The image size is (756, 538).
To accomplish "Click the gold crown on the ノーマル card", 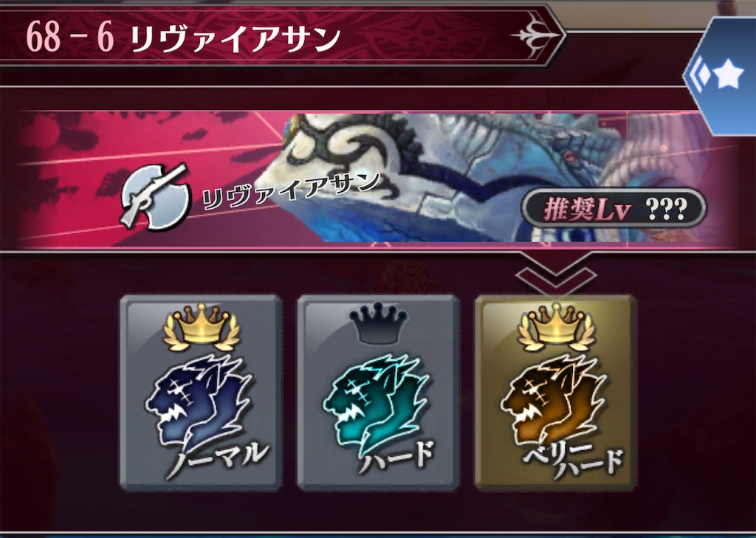I will point(202,326).
